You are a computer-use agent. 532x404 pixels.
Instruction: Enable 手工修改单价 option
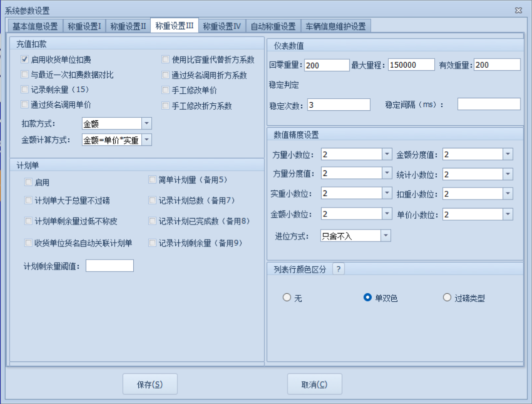(165, 90)
